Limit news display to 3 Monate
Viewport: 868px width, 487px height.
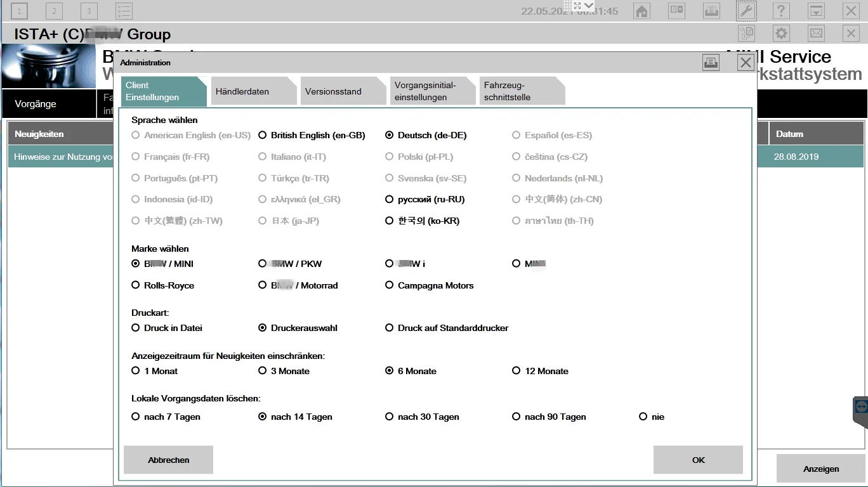coord(284,371)
